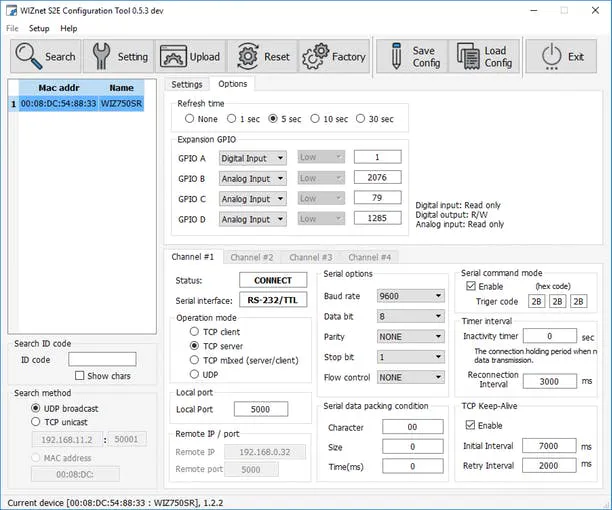The image size is (612, 510).
Task: Click the packing Time(ms) field
Action: [413, 466]
